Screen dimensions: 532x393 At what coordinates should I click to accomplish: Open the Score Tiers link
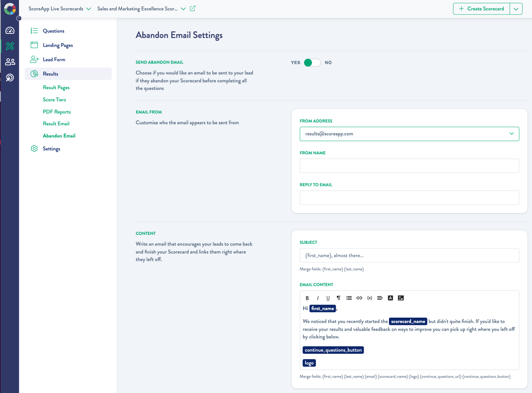coord(54,100)
